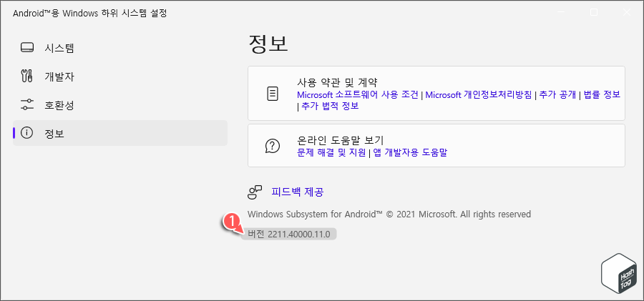Open the 추가 공개 link
This screenshot has width=644, height=301.
point(557,95)
